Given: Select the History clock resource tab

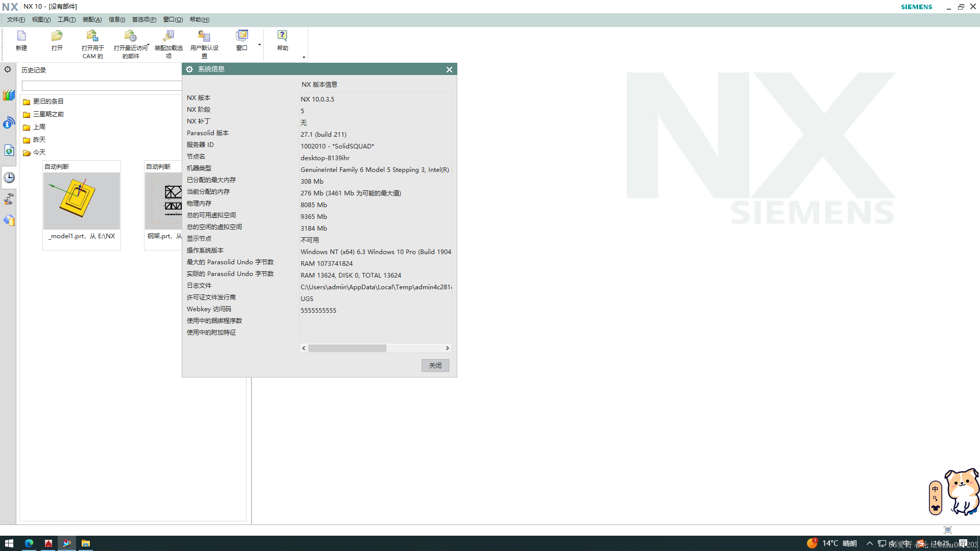Looking at the screenshot, I should pyautogui.click(x=9, y=178).
